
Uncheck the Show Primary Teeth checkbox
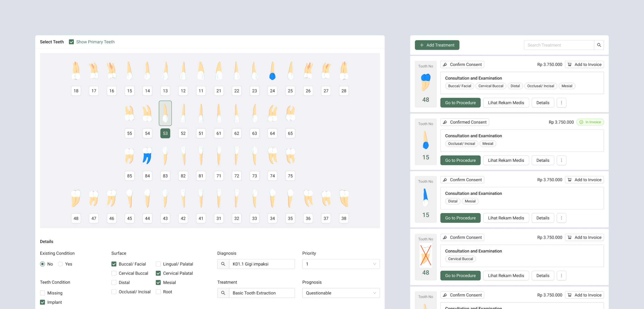tap(71, 42)
